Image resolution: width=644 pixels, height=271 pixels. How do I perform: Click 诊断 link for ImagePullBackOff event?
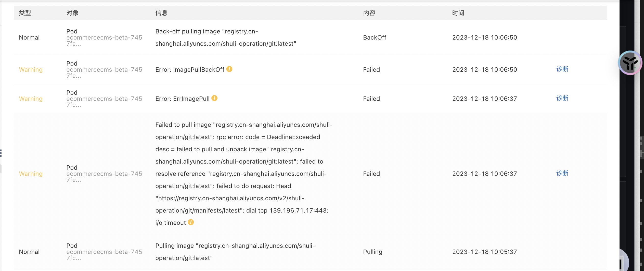pos(562,69)
